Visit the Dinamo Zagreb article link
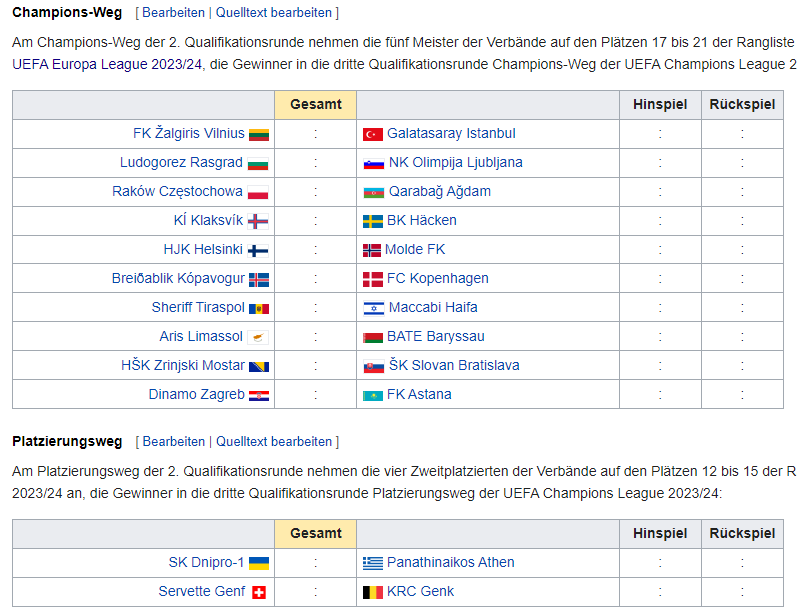The height and width of the screenshot is (616, 797). tap(196, 394)
